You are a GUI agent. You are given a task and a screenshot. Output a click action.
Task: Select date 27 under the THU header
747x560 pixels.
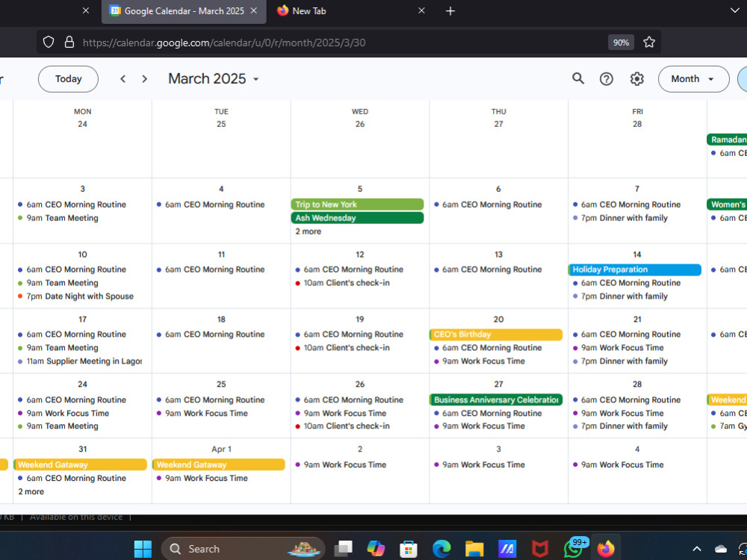(498, 124)
